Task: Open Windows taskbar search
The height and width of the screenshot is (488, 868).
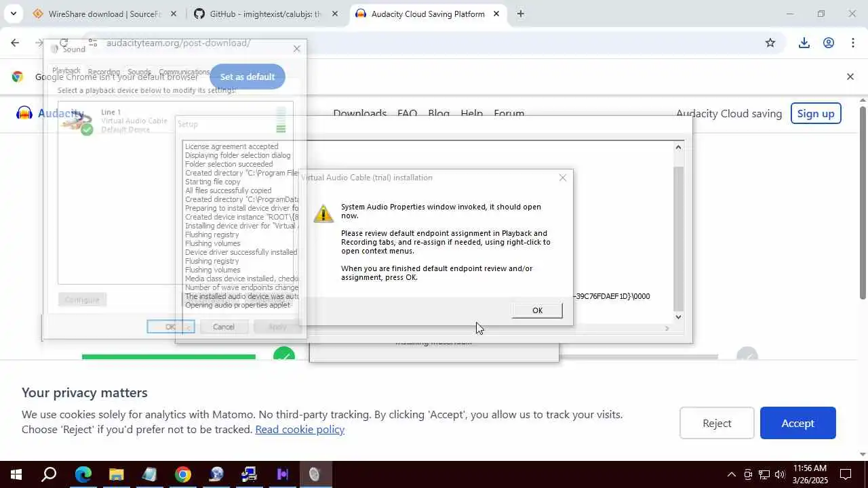Action: tap(49, 474)
